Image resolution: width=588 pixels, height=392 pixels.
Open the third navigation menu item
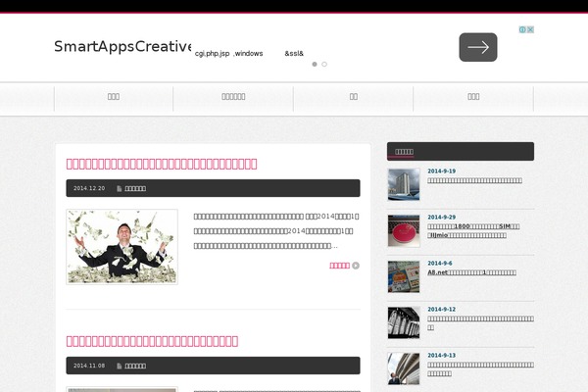(353, 97)
